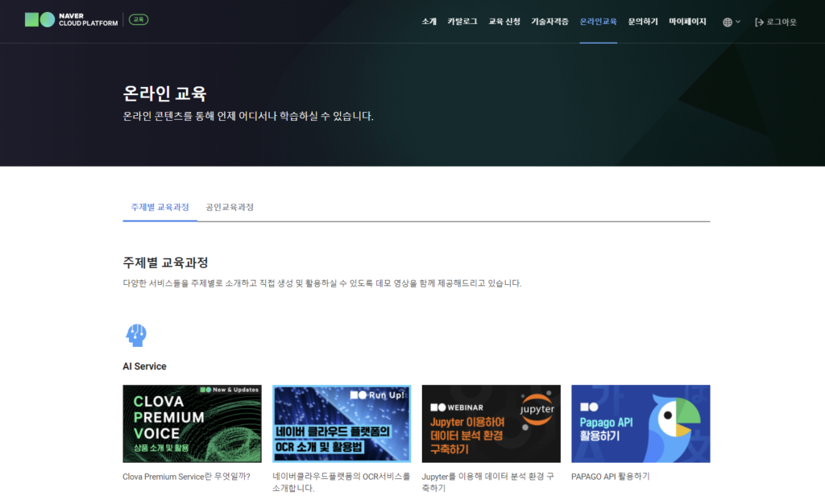Image resolution: width=825 pixels, height=504 pixels.
Task: Switch to the 공인교육과정 tab
Action: pos(230,207)
